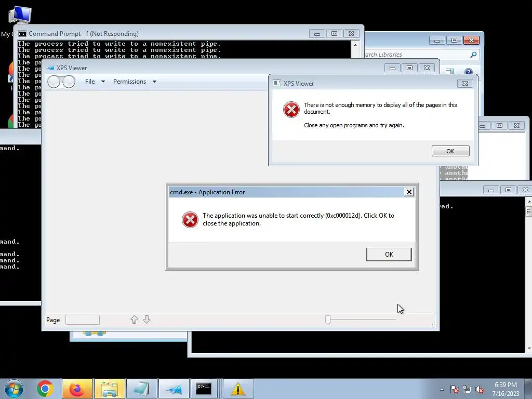532x399 pixels.
Task: Switch to Command Prompt taskbar icon
Action: click(204, 389)
